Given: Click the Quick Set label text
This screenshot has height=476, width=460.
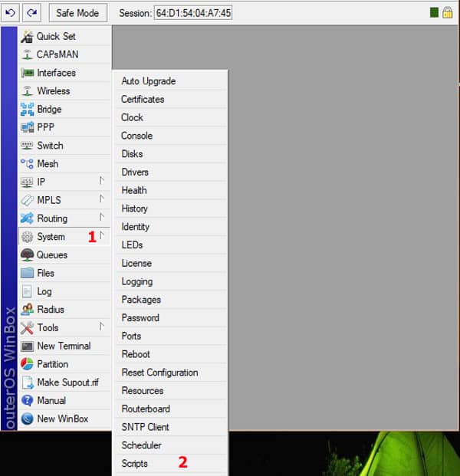Looking at the screenshot, I should [x=56, y=37].
